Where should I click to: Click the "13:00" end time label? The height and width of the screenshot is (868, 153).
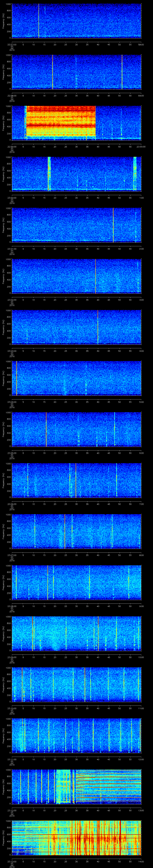pos(141,810)
